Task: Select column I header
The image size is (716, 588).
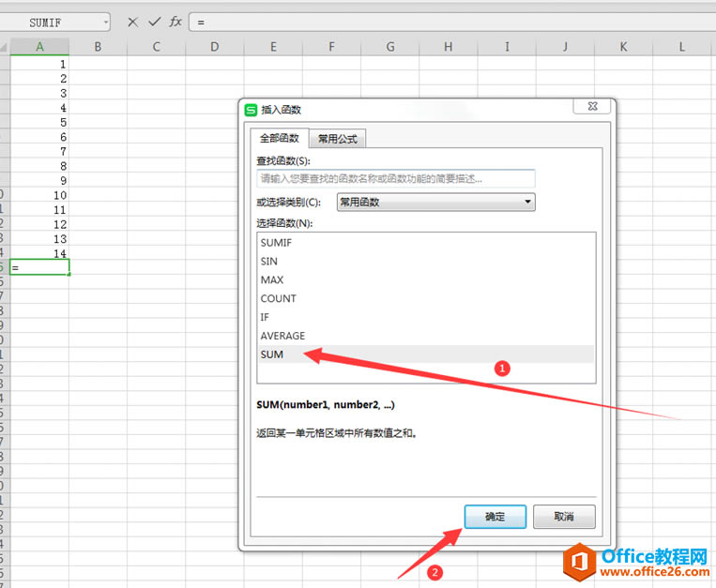Action: pyautogui.click(x=507, y=47)
